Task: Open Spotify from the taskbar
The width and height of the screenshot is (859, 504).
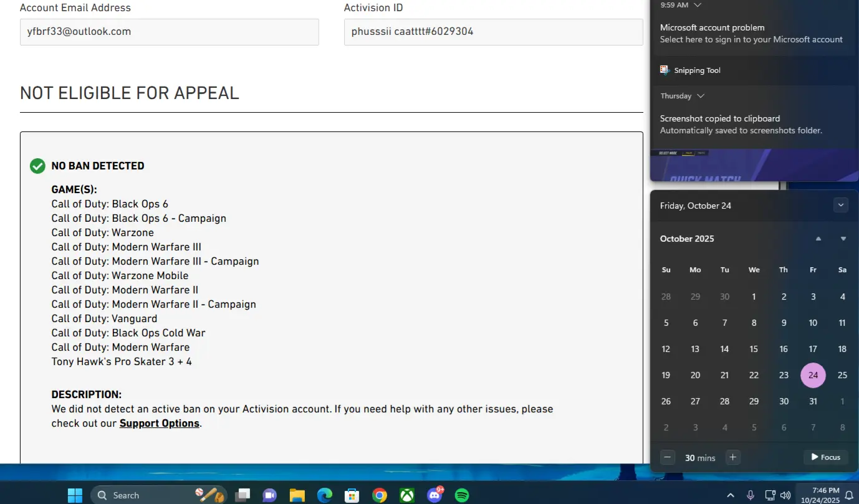Action: 462,495
